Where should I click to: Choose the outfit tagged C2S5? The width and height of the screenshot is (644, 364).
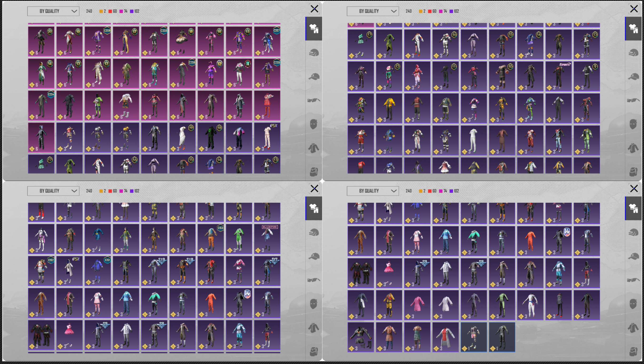267,73
